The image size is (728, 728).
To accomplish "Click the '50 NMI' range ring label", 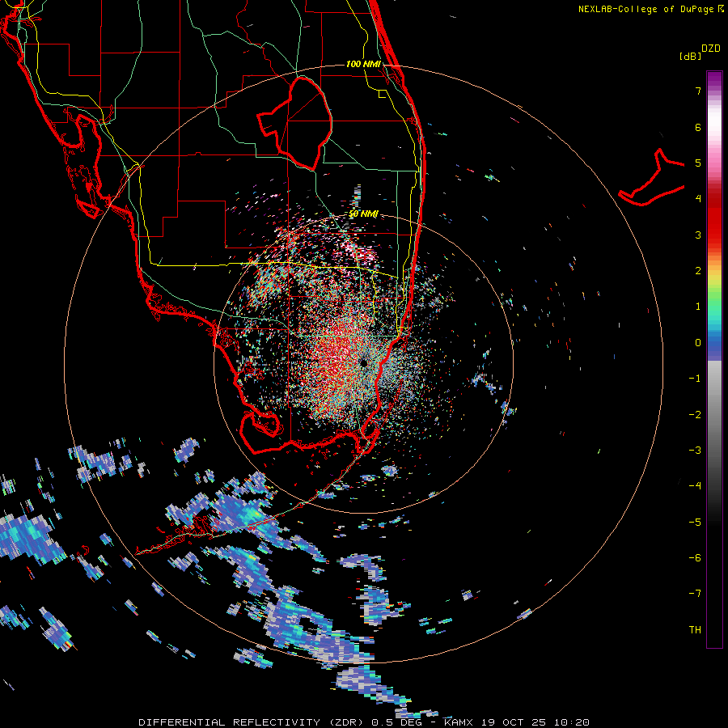I will [x=363, y=214].
